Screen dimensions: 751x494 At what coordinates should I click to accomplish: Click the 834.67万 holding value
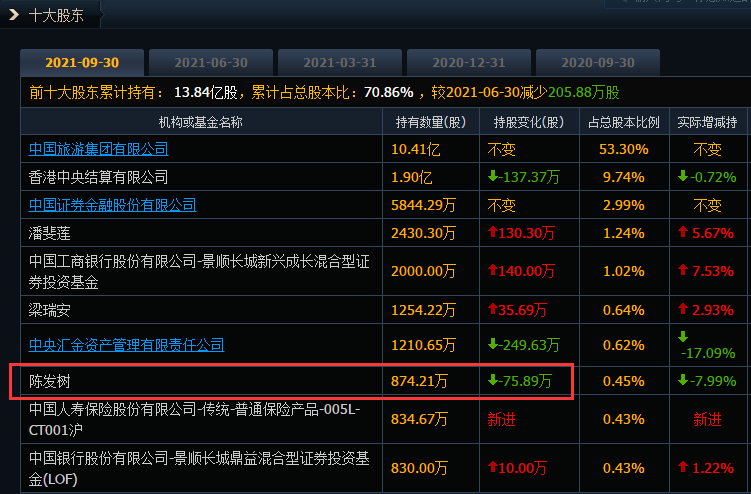[420, 419]
